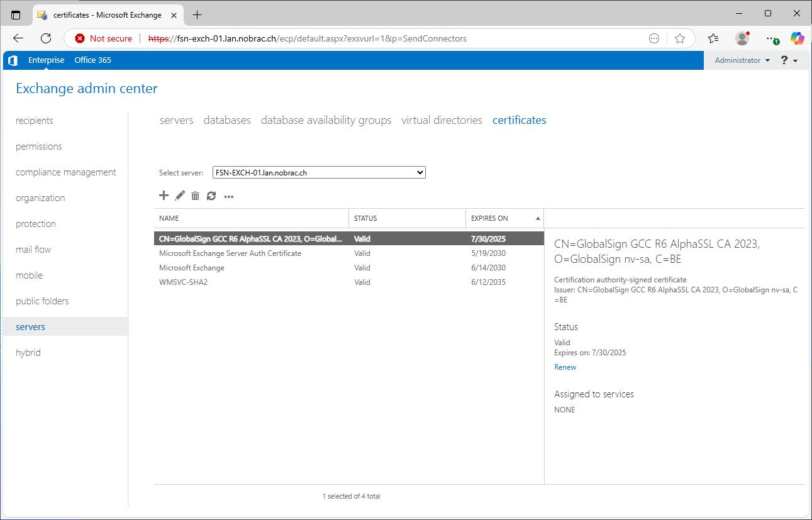812x520 pixels.
Task: Open browser settings and more menu
Action: pyautogui.click(x=771, y=38)
